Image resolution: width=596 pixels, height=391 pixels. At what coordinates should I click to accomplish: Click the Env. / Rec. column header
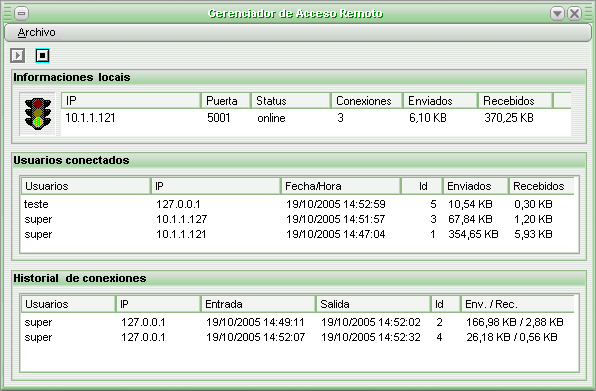517,304
